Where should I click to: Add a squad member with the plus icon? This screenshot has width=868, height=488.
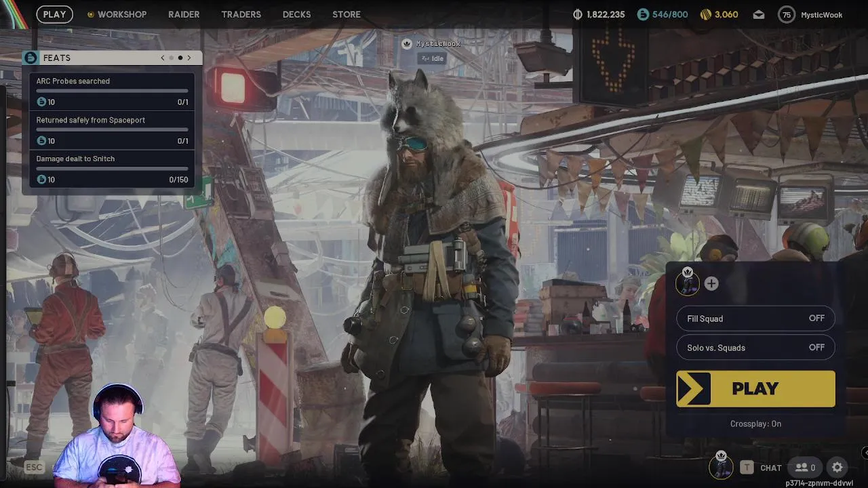(711, 283)
